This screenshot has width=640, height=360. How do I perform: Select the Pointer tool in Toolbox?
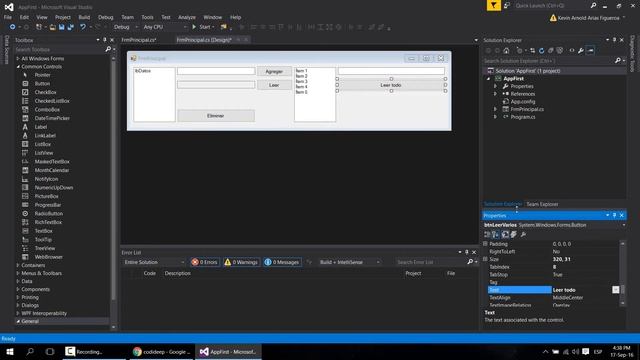(x=42, y=75)
